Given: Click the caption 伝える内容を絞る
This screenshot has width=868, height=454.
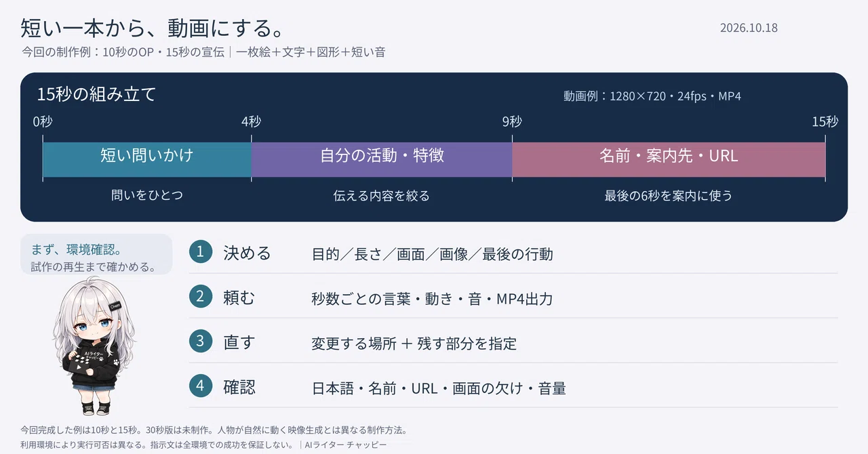Looking at the screenshot, I should [x=382, y=196].
